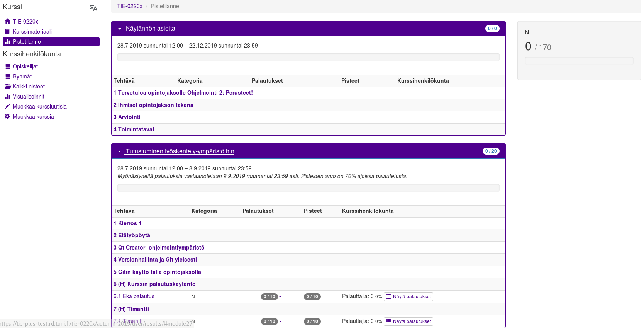Click the book icon beside Kurssimateriaali
This screenshot has width=644, height=328.
(x=7, y=31)
